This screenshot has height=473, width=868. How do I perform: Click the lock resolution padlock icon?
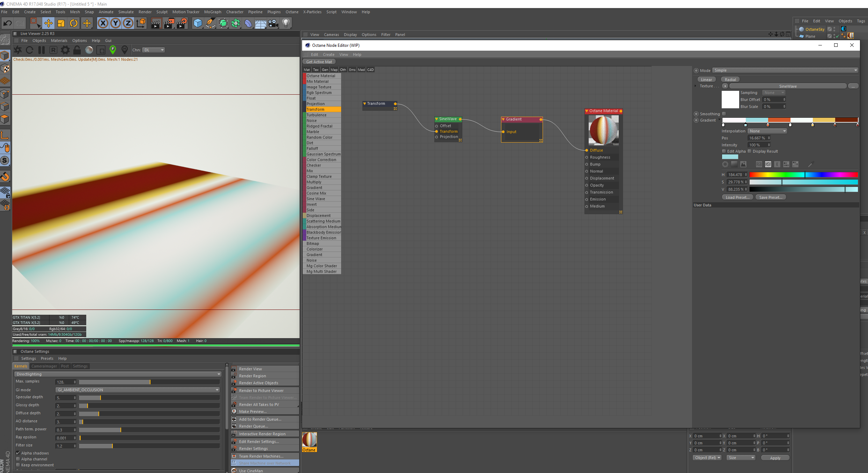77,50
